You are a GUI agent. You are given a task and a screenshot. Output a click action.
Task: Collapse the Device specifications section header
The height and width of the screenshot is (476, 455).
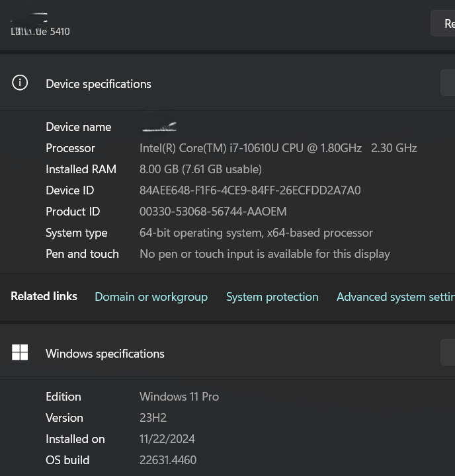227,83
